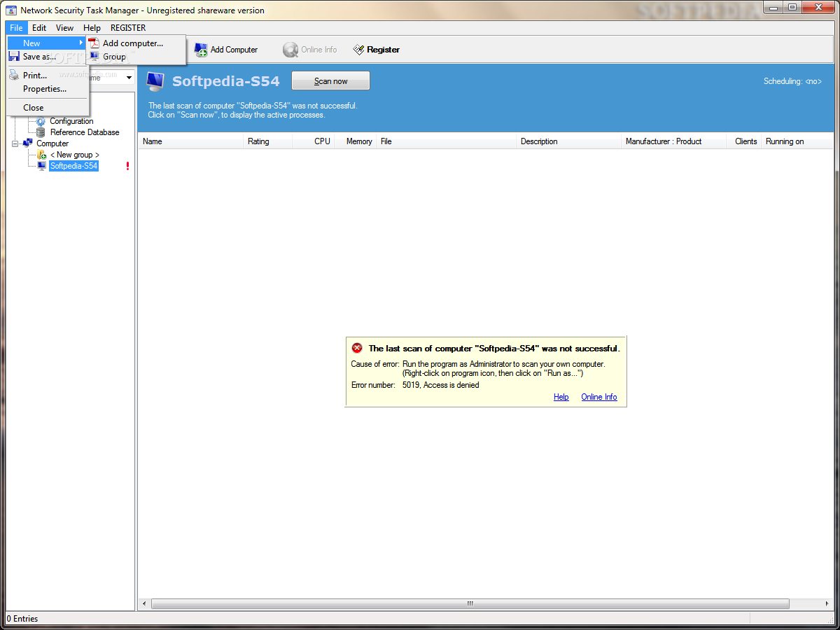Click the Register toolbar button
Screen dimensions: 840x630
coord(377,50)
